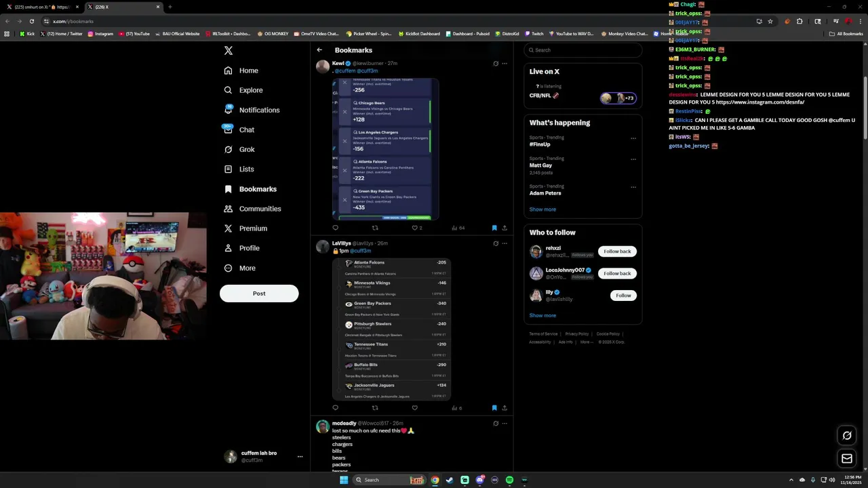The width and height of the screenshot is (868, 488).
Task: Bookmark page with the star icon
Action: tap(770, 21)
